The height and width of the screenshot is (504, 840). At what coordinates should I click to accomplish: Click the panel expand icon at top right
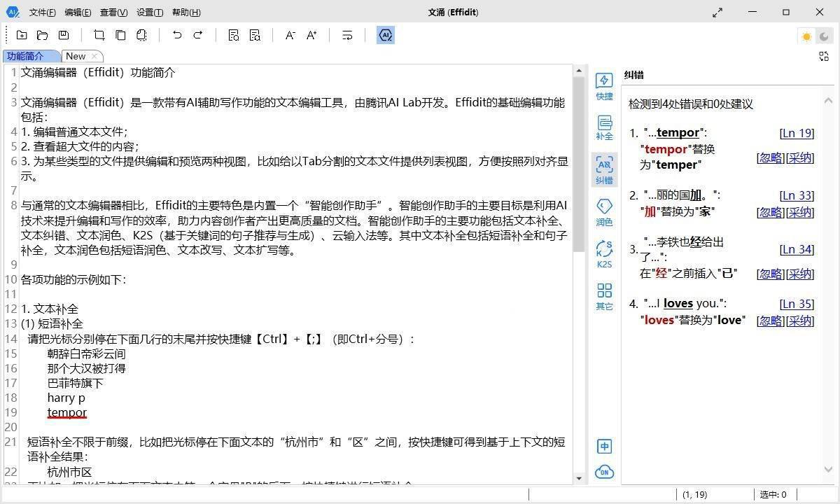[x=824, y=56]
